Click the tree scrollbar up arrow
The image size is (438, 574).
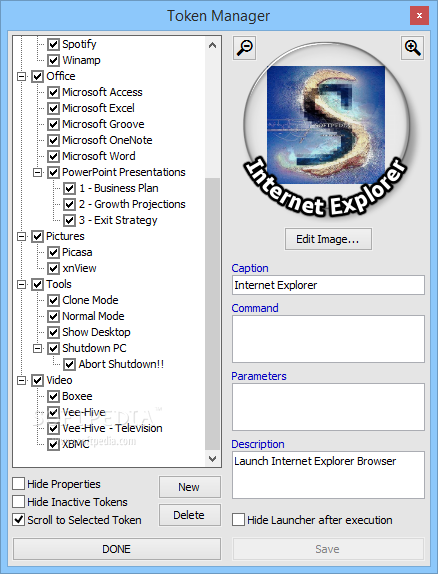click(212, 45)
